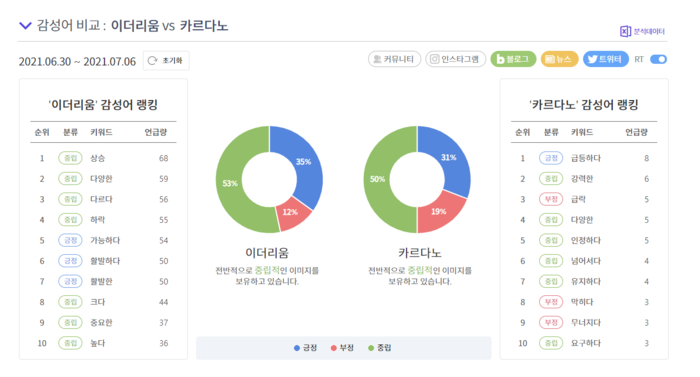Screen dimensions: 700x377
Task: Toggle the 중립 legend item
Action: [379, 348]
